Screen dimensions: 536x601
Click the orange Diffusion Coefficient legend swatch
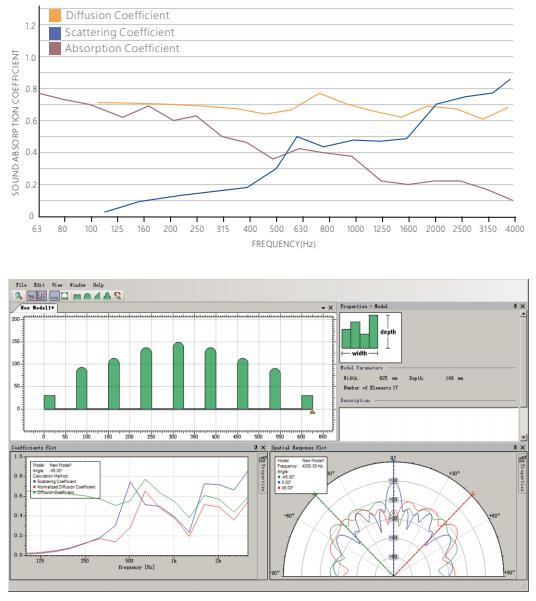pyautogui.click(x=55, y=15)
